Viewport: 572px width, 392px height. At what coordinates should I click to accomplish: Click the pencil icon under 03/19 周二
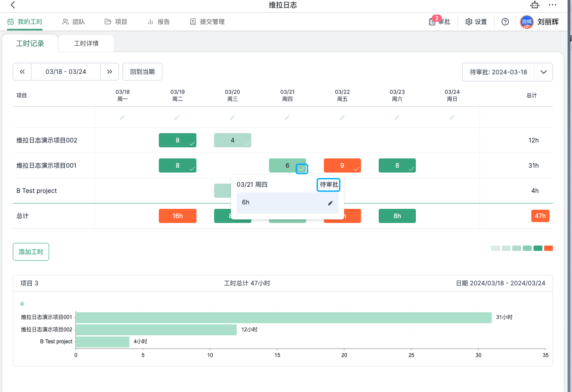pyautogui.click(x=177, y=117)
